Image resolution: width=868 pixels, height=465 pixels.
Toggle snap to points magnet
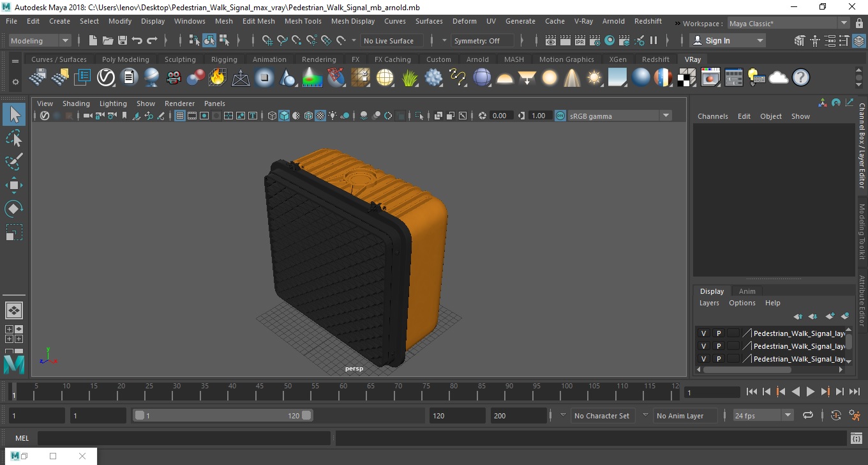pyautogui.click(x=297, y=40)
